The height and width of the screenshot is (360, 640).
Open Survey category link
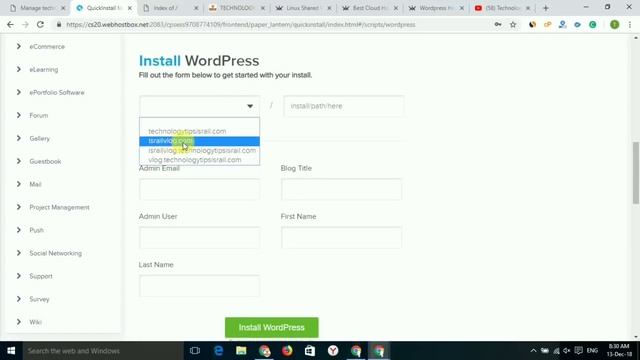click(x=39, y=299)
